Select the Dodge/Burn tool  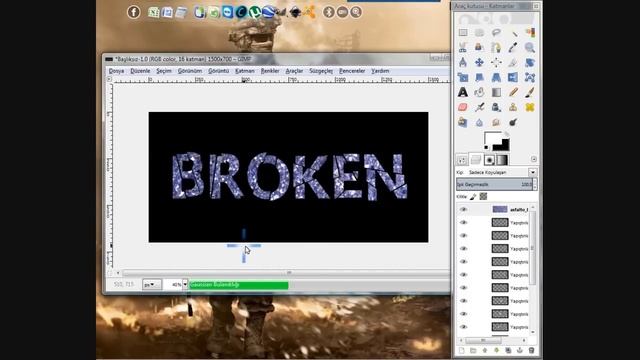513,122
